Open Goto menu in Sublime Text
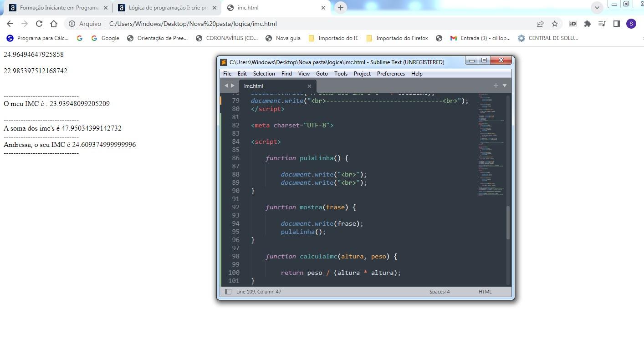The height and width of the screenshot is (364, 644). click(x=322, y=74)
